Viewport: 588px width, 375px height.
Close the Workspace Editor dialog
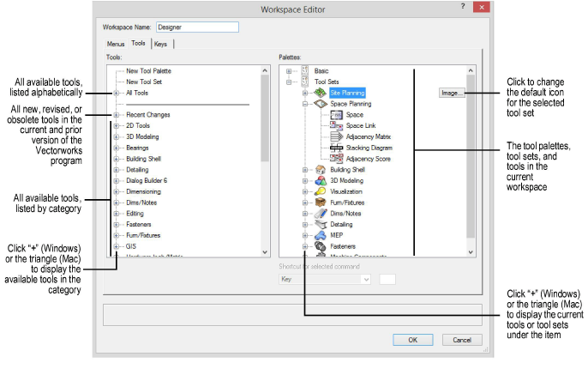[x=482, y=7]
